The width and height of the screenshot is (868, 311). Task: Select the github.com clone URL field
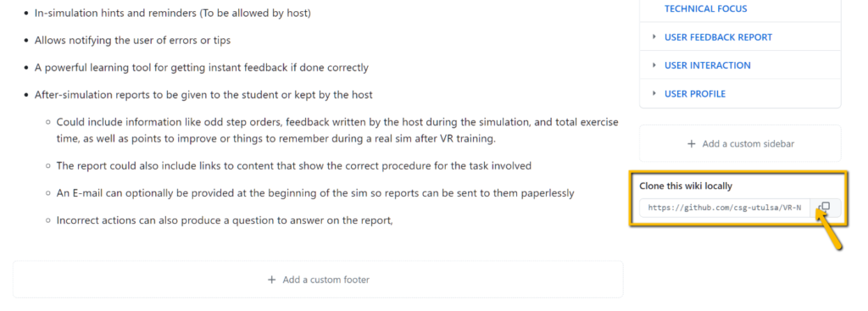(725, 208)
